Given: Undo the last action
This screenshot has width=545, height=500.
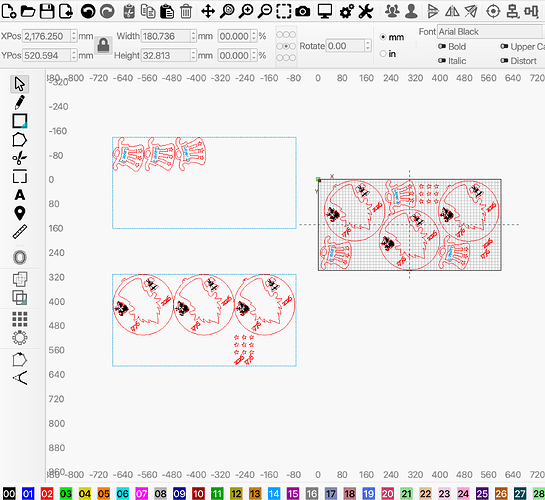Looking at the screenshot, I should pyautogui.click(x=88, y=11).
